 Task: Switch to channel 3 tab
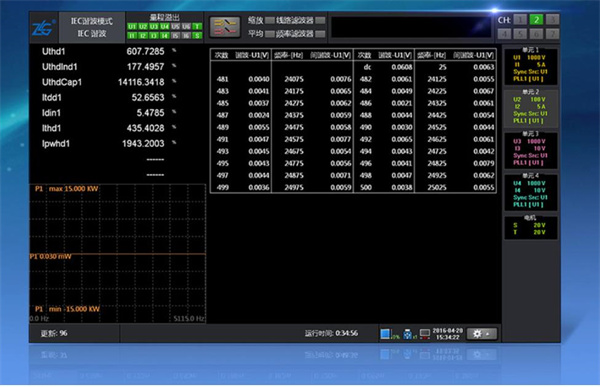pyautogui.click(x=552, y=20)
